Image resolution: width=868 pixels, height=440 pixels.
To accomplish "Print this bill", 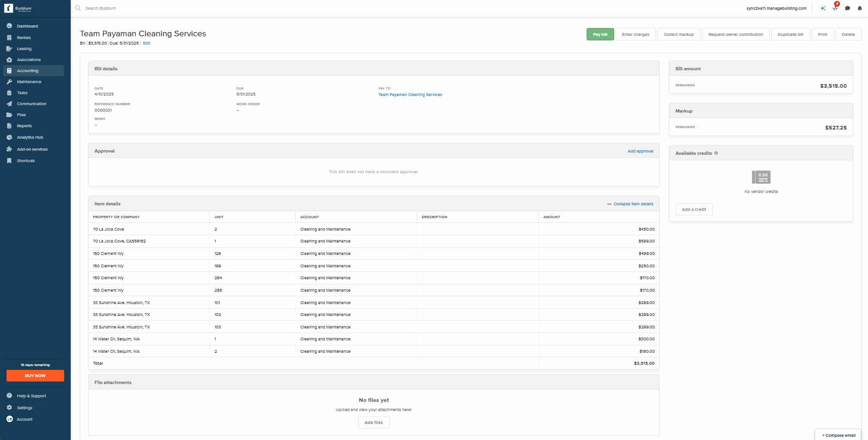I will [x=823, y=34].
